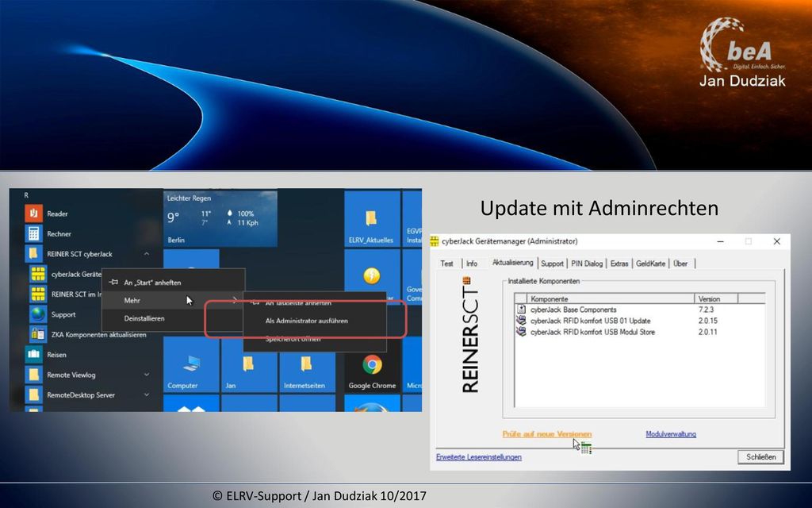This screenshot has height=508, width=812.
Task: Select cyberJack RFID komfort USB Modul Store text
Action: (592, 333)
